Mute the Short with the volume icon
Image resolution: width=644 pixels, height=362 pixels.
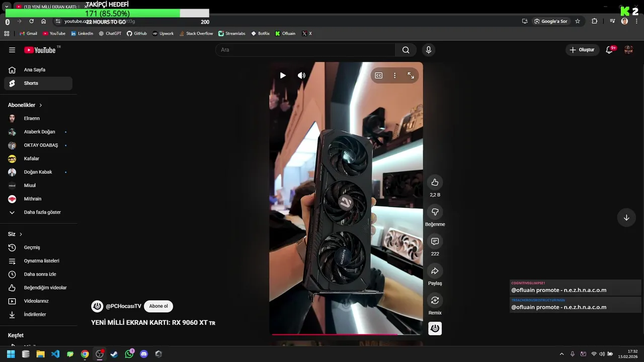pos(301,75)
